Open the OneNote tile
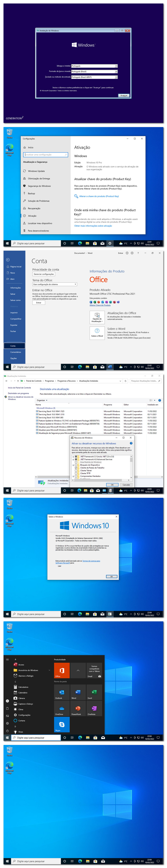 [94, 708]
